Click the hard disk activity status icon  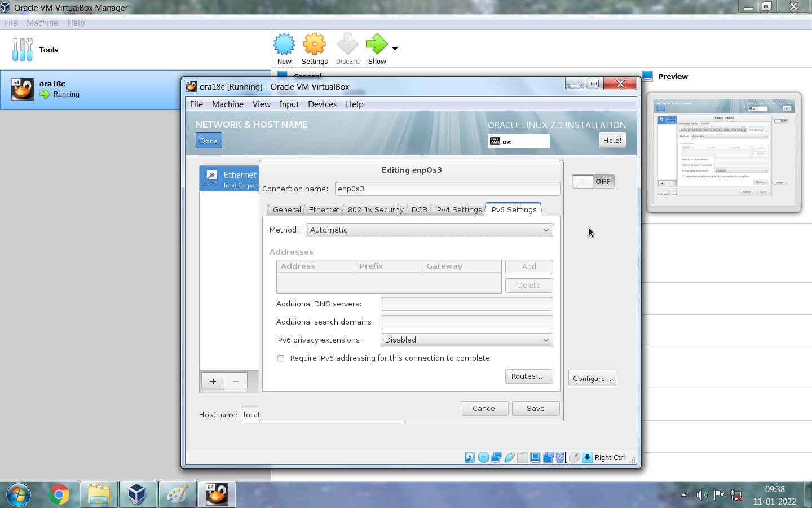[470, 457]
